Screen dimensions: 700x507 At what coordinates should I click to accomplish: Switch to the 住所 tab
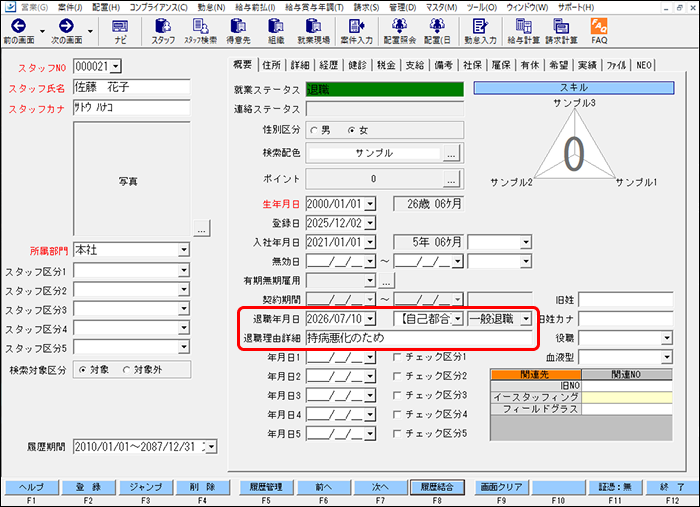click(271, 65)
